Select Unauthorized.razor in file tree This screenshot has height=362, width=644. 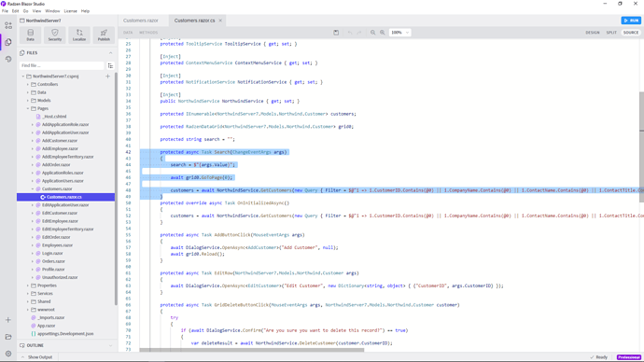[x=60, y=277]
